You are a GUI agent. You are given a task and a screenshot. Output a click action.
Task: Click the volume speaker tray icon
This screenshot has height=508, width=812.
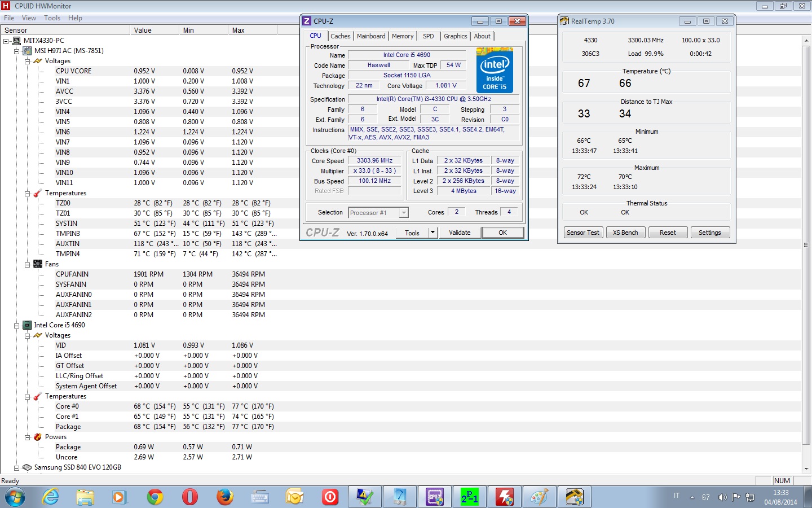tap(722, 497)
